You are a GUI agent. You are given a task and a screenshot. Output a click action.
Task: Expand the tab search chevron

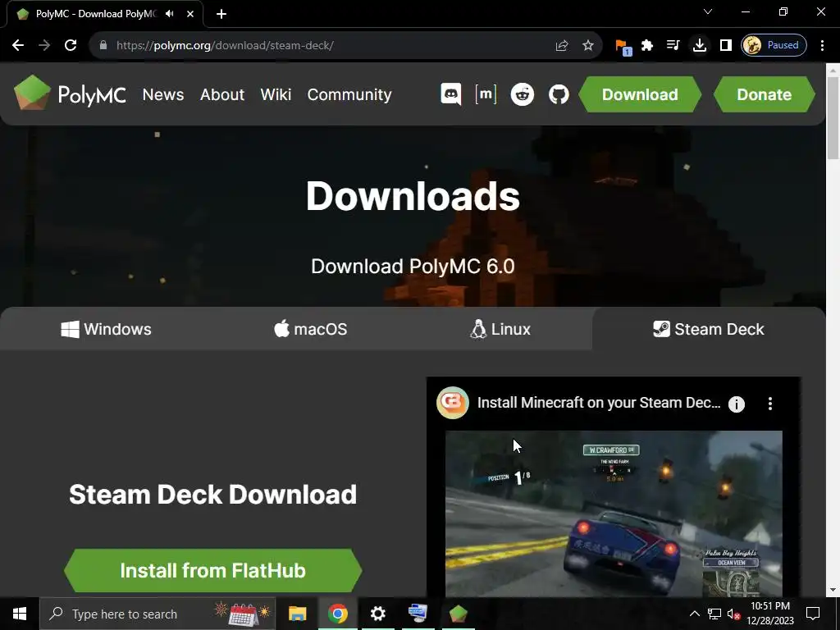708,11
